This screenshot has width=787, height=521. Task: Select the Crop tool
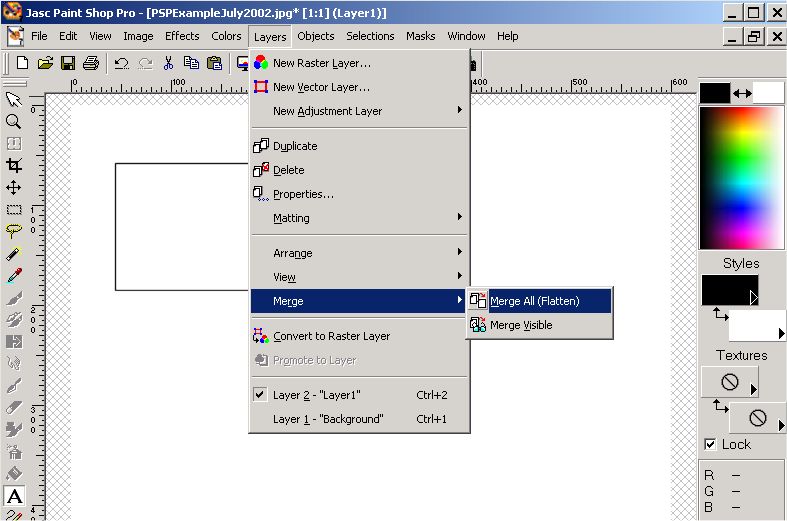click(14, 166)
